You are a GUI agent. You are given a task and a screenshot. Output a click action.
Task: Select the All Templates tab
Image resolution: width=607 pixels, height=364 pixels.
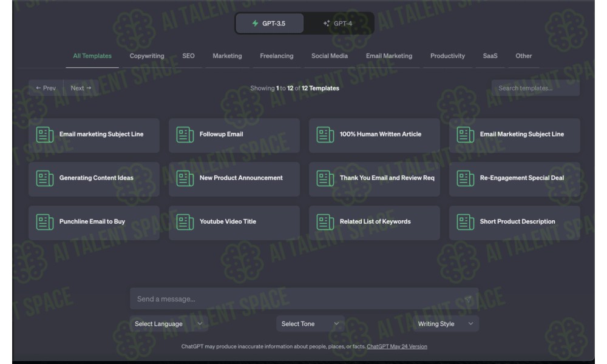[92, 56]
